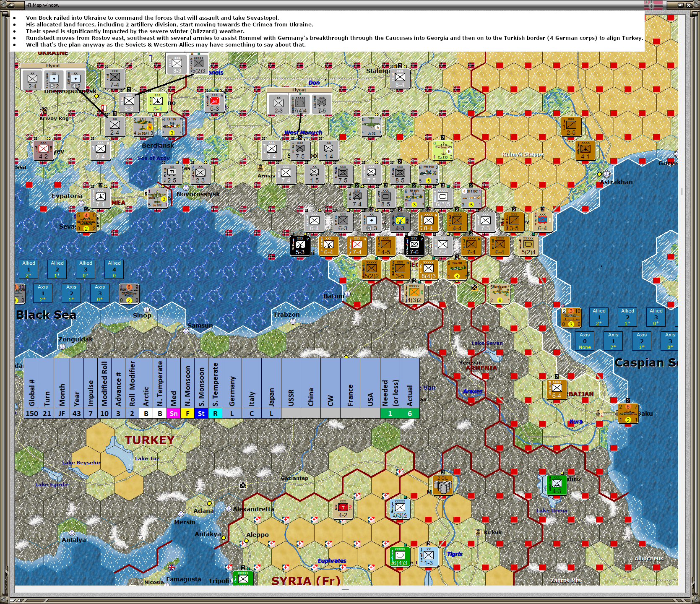Select the 10th Garrison 4-1 counter
Viewport: 700px width, 604px height.
click(x=585, y=150)
